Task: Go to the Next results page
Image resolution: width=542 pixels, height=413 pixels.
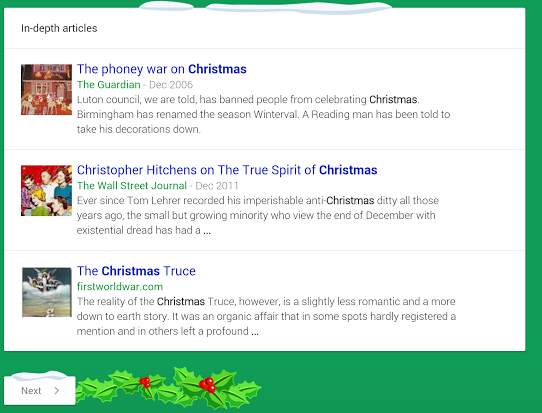Action: [x=40, y=391]
